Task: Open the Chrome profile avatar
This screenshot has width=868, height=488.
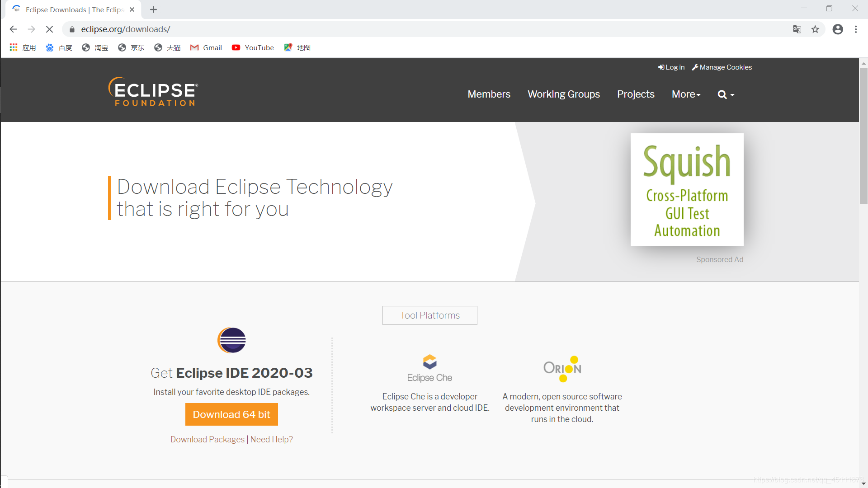Action: coord(838,29)
